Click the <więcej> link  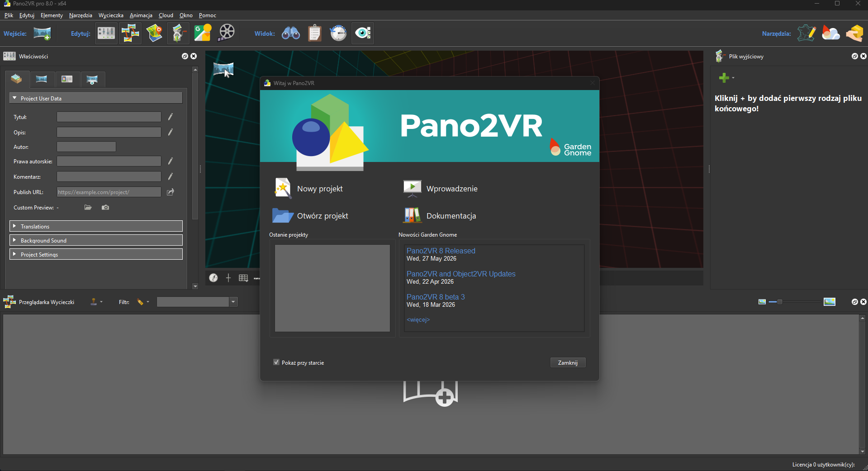pos(418,319)
